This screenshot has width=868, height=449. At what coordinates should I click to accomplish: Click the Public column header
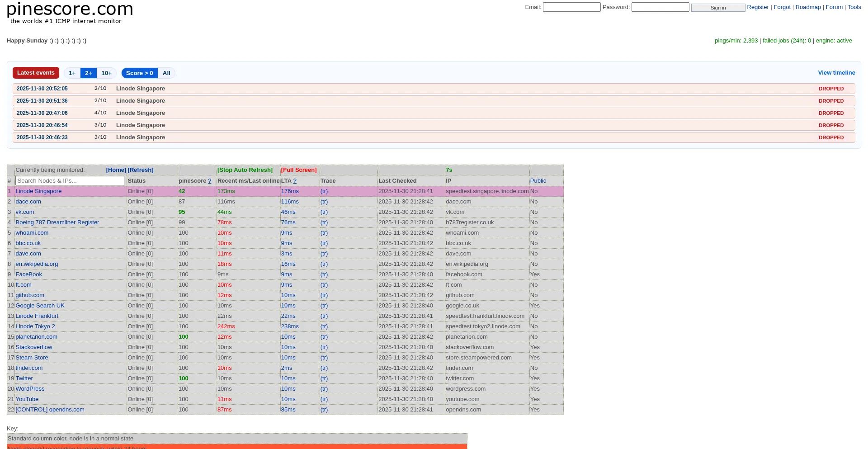tap(538, 181)
